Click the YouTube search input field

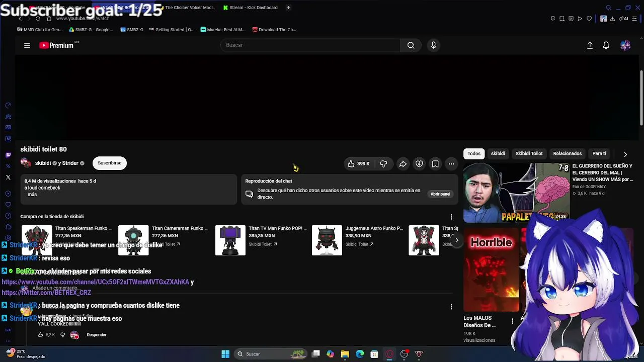310,45
